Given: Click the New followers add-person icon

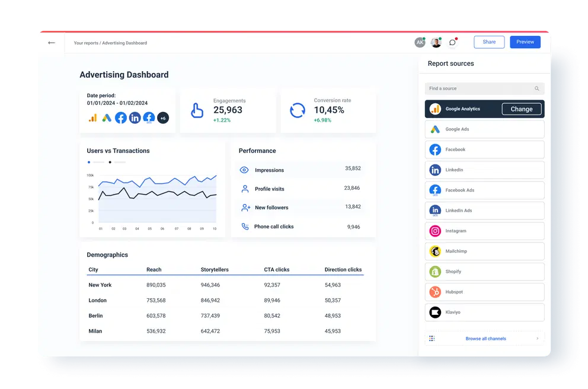Looking at the screenshot, I should pos(244,207).
